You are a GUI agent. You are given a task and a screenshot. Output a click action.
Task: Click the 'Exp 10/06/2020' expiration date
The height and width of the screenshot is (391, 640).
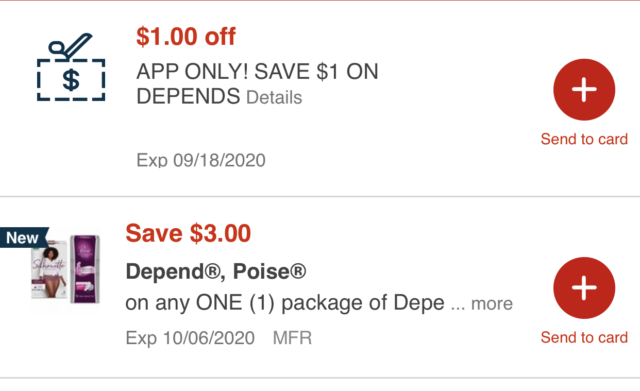pyautogui.click(x=190, y=338)
